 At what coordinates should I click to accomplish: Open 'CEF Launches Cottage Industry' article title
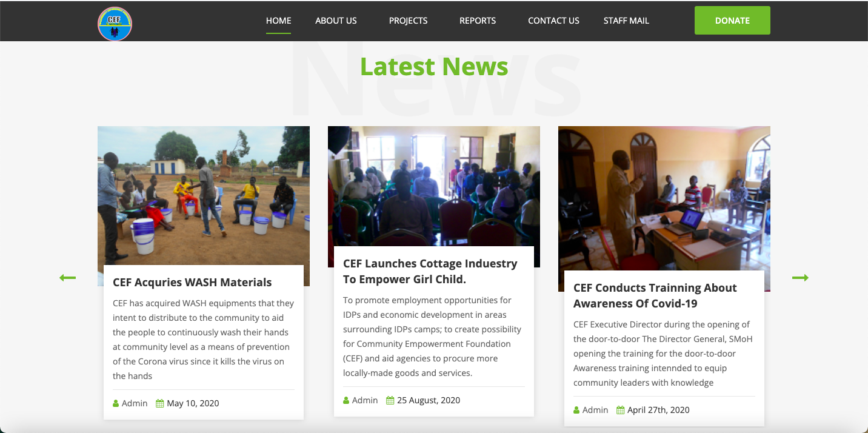click(430, 271)
